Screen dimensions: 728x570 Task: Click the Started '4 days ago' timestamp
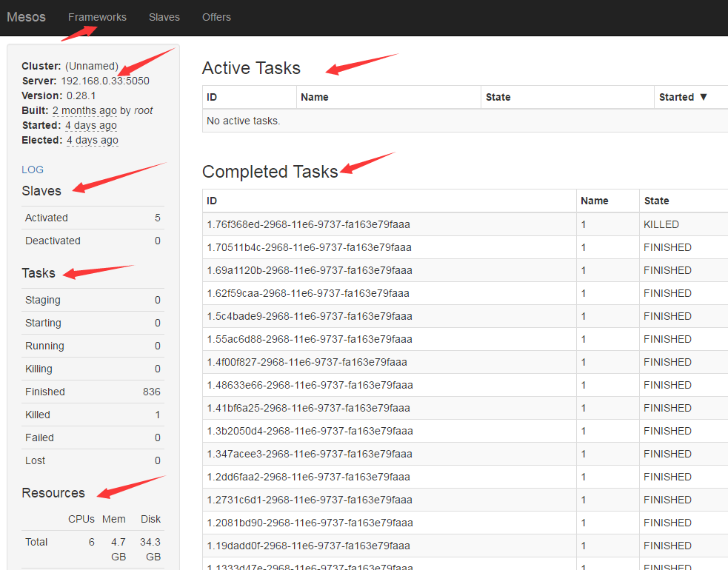coord(91,125)
